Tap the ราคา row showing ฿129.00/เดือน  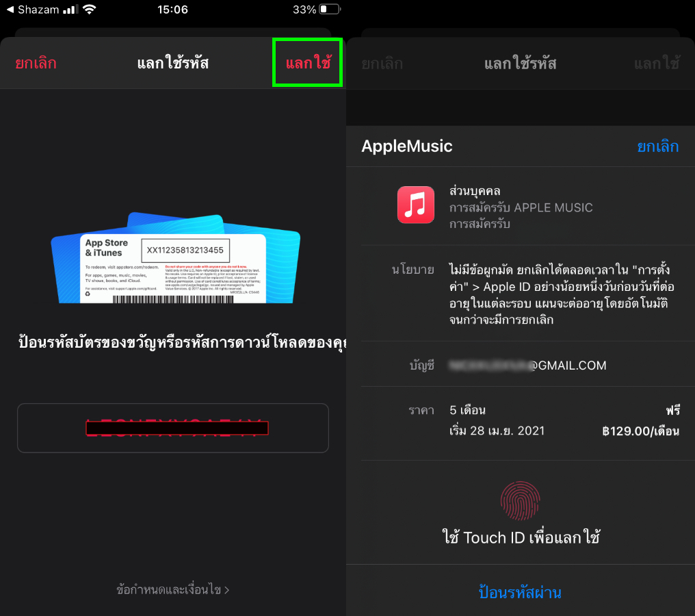[520, 422]
